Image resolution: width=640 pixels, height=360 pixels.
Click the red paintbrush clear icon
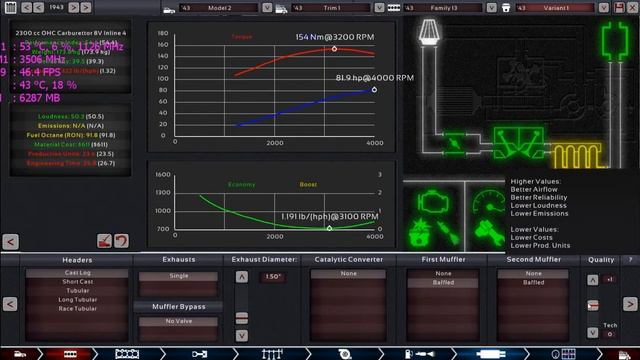pos(104,241)
